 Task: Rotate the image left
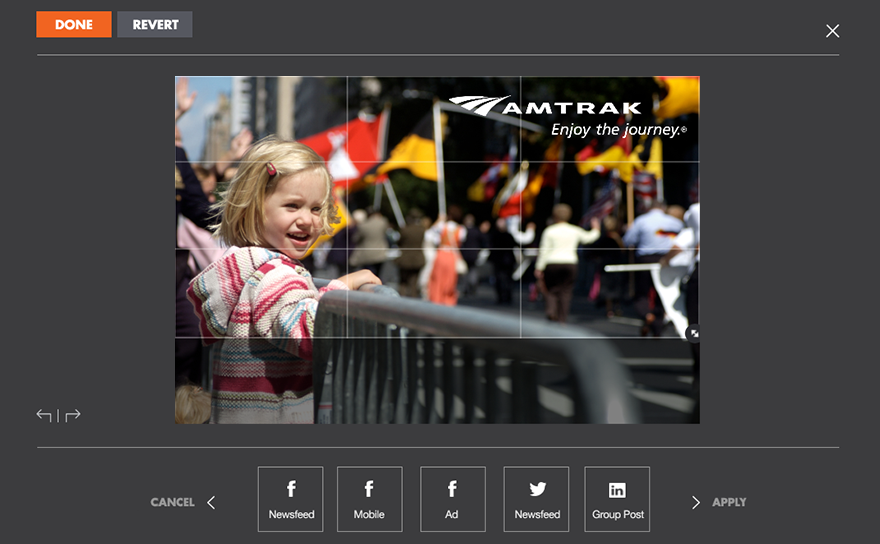[x=44, y=415]
